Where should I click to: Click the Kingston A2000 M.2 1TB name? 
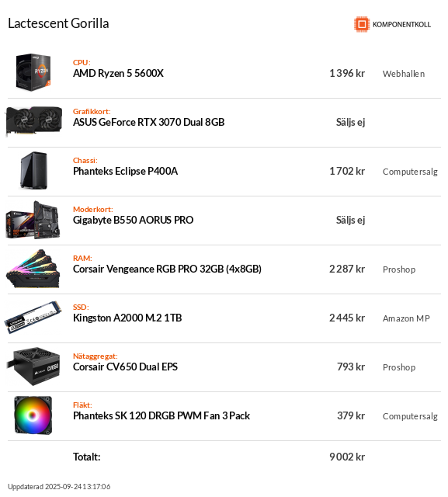coord(127,318)
